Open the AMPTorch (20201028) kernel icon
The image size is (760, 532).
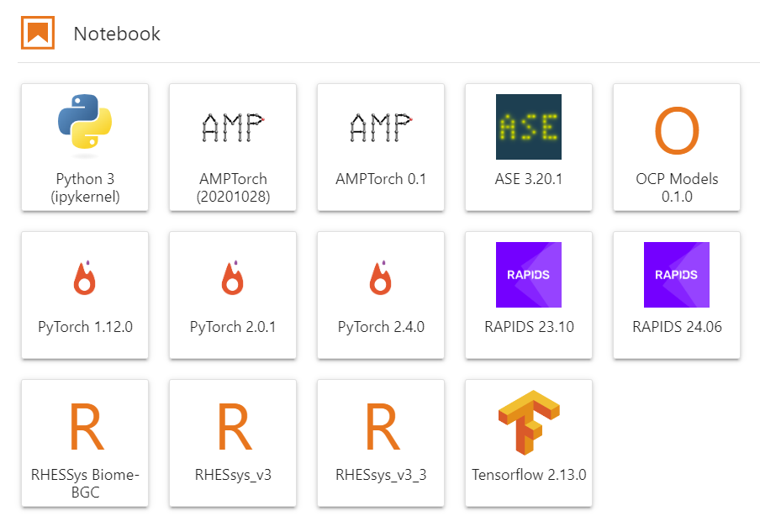233,127
